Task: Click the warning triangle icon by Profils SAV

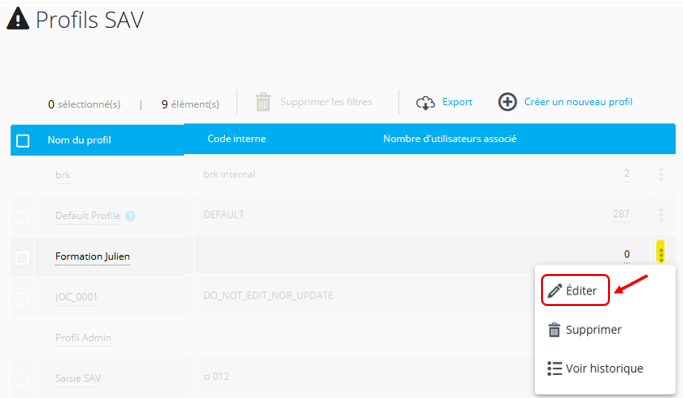Action: 18,19
